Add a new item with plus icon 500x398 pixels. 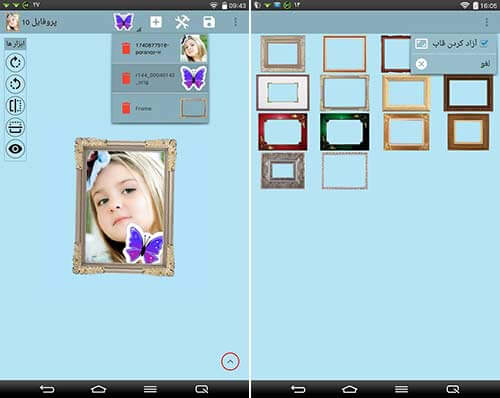point(156,22)
